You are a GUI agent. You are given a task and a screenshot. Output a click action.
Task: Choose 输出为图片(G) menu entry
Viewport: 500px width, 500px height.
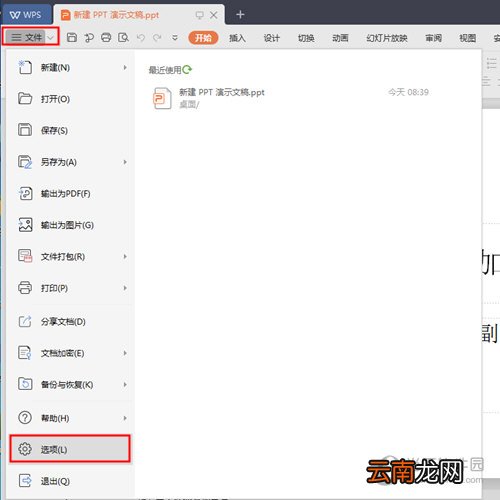70,225
